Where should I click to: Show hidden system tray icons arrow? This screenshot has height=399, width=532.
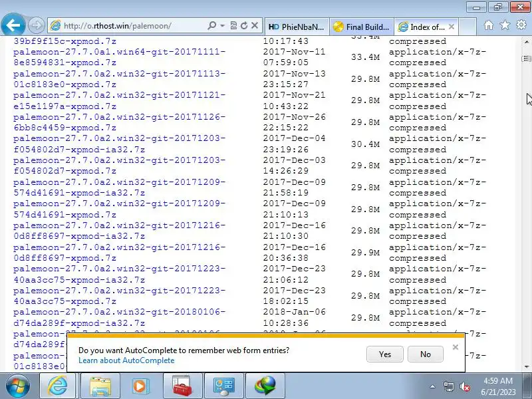(432, 386)
